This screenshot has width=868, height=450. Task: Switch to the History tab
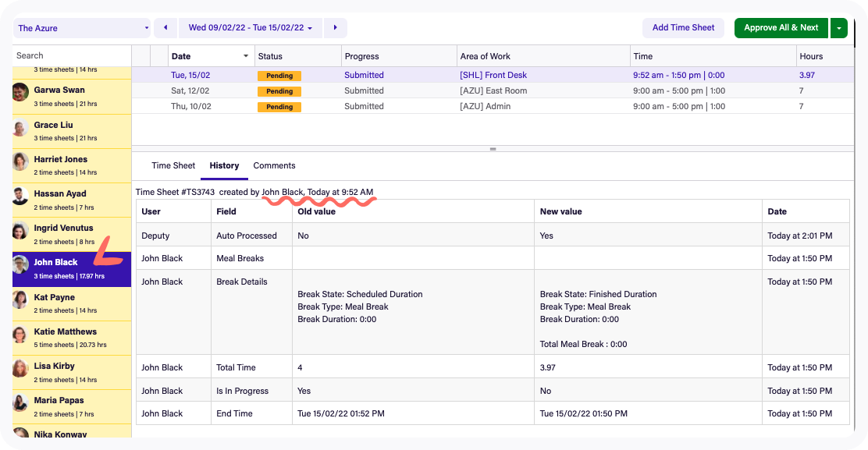point(224,166)
